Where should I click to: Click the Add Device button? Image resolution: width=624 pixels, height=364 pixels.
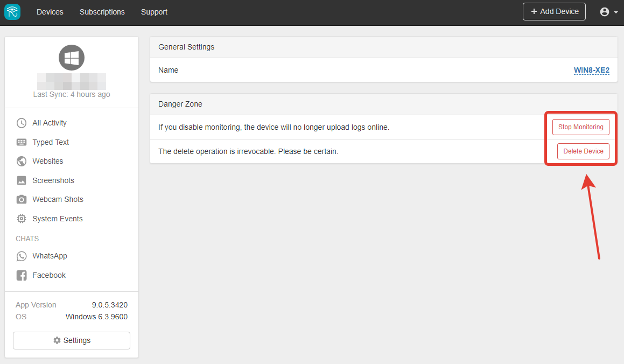click(x=554, y=11)
